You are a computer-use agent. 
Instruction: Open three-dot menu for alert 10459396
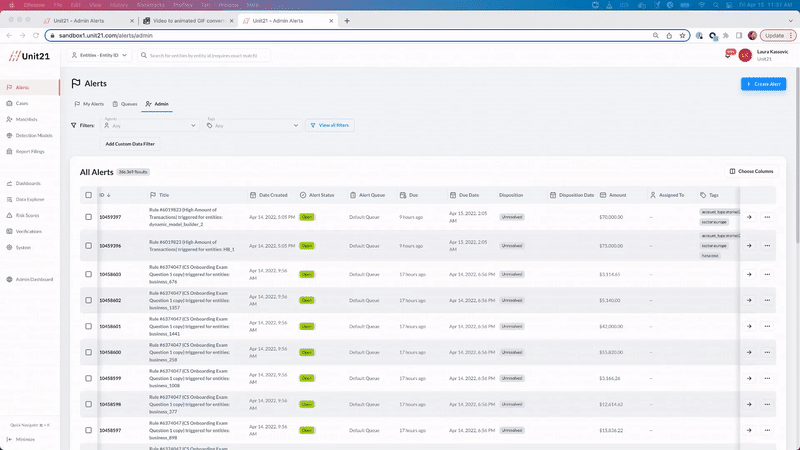pos(767,245)
